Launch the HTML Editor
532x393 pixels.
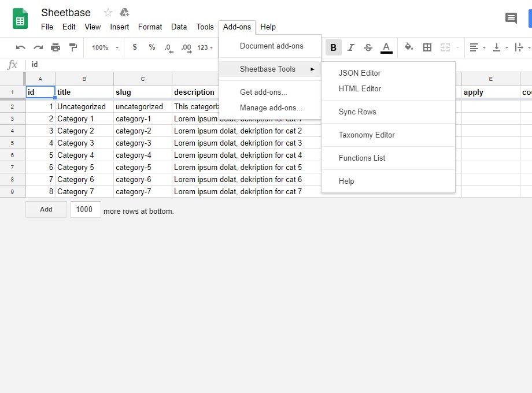tap(388, 89)
